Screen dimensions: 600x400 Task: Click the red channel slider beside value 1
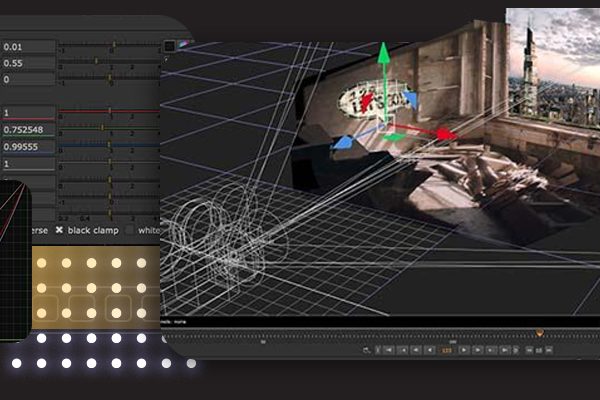coord(108,113)
